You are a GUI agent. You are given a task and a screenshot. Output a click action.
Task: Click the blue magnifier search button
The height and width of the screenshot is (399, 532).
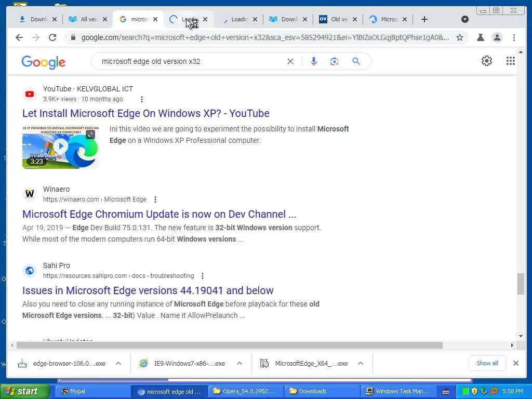356,61
